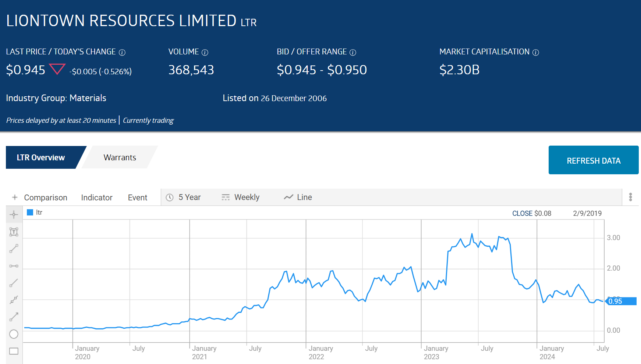Click the Currently trading status text
Image resolution: width=641 pixels, height=364 pixels.
click(148, 121)
